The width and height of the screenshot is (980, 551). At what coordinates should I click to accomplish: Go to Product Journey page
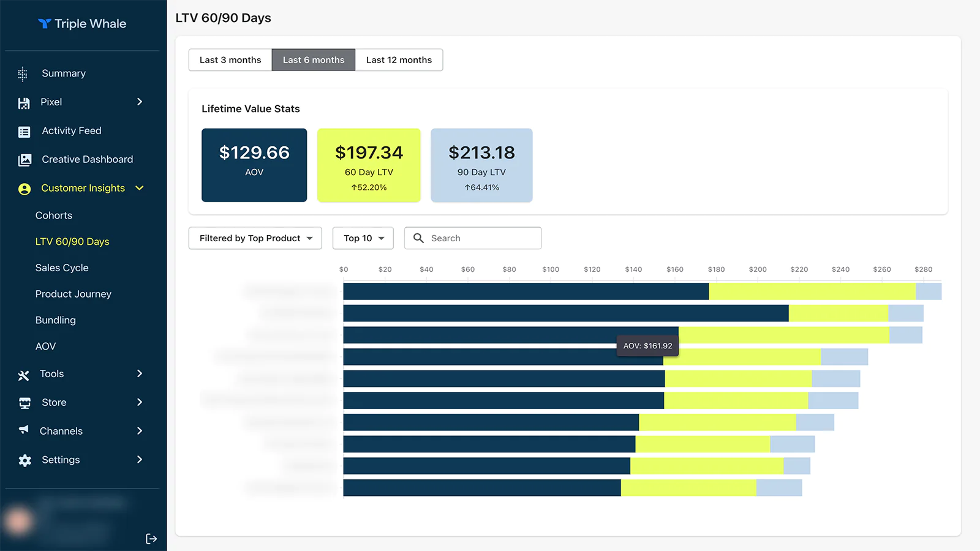click(x=73, y=294)
